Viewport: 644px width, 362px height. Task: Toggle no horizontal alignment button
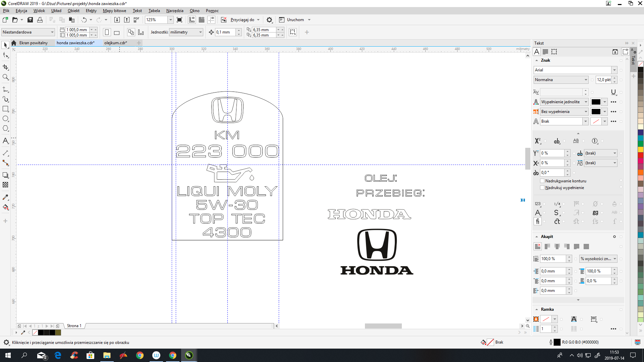coord(537,246)
